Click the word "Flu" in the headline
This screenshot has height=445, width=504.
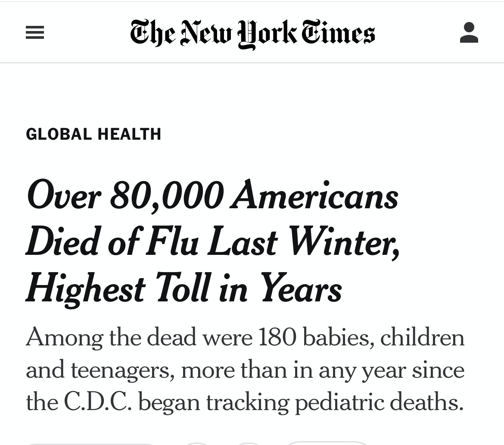(x=172, y=243)
